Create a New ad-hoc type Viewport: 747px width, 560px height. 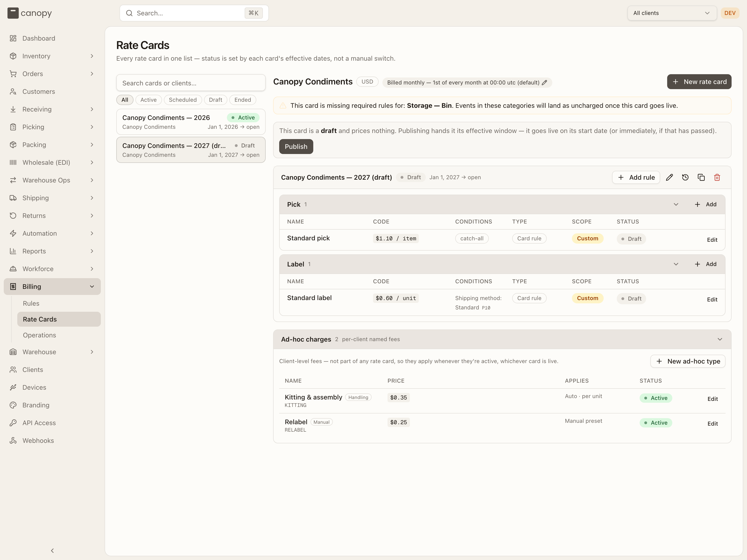coord(687,361)
